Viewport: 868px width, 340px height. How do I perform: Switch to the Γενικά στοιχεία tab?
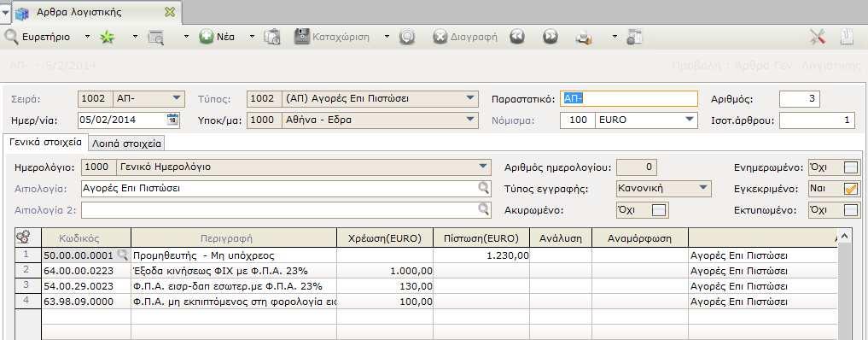coord(45,143)
